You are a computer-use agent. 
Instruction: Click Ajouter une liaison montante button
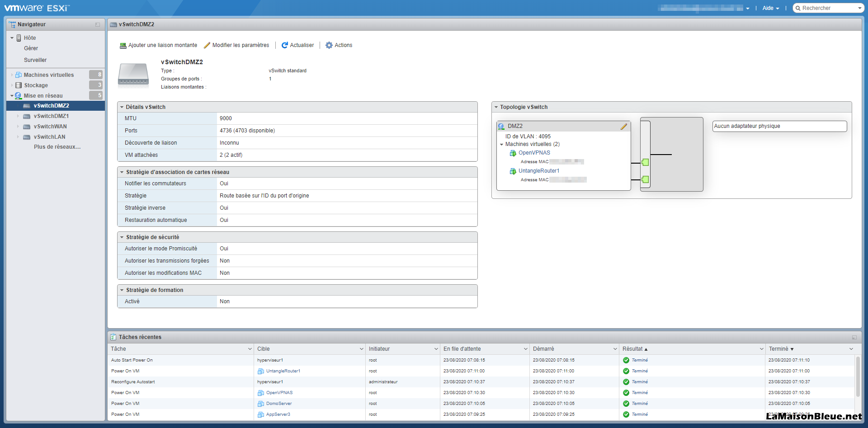pos(158,45)
